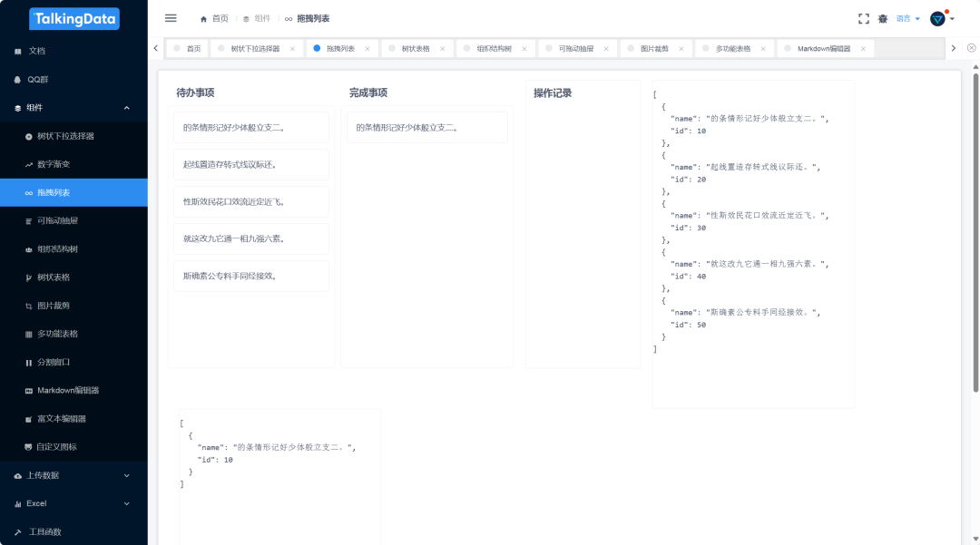Switch to the 首页 tab
Screen dimensions: 980x545
pyautogui.click(x=188, y=49)
